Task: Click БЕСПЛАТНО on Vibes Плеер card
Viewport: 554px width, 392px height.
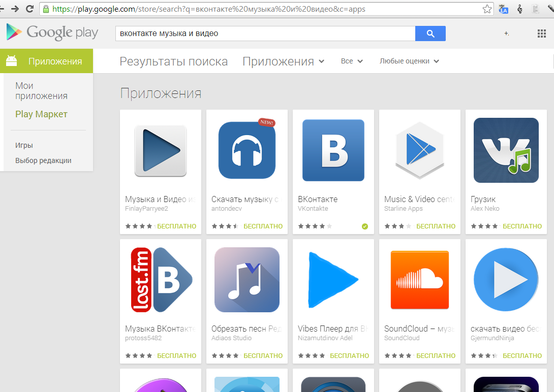Action: [x=350, y=355]
